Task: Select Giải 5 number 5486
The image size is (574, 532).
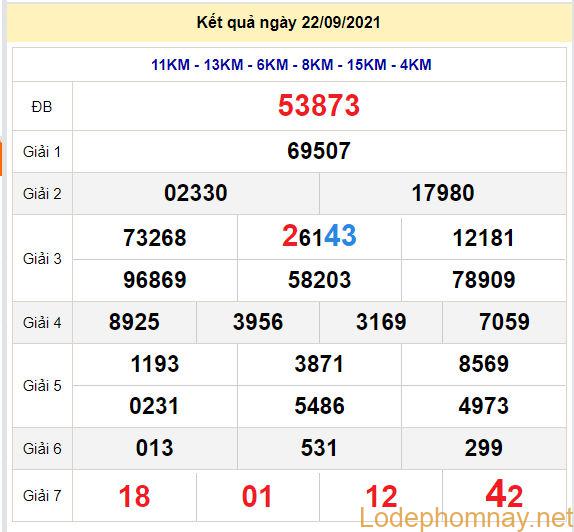Action: click(320, 406)
